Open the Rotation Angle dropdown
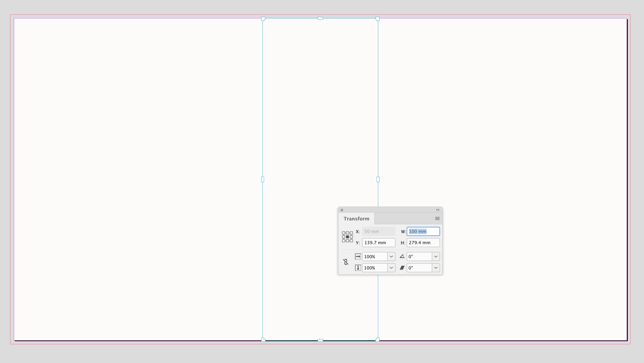644x363 pixels. pos(436,256)
